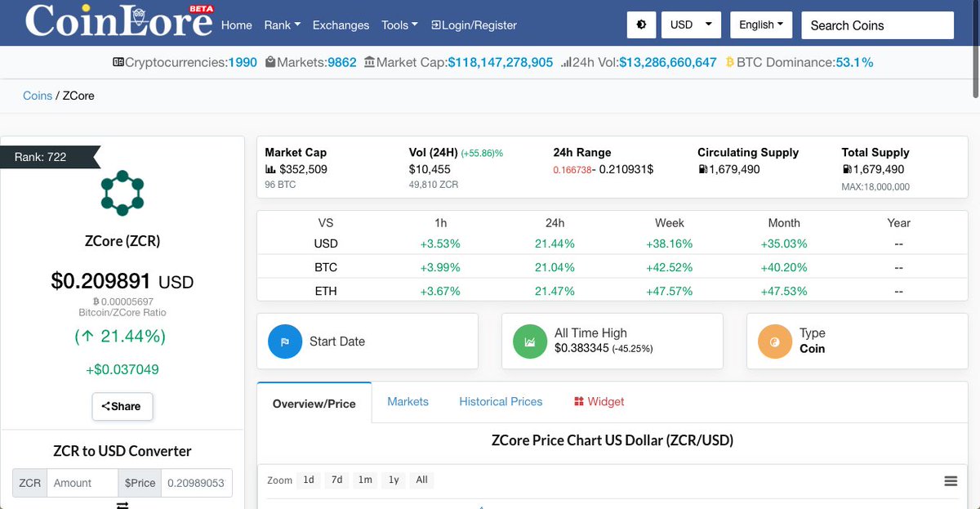Click the Markets count 9862
The image size is (980, 509).
point(342,62)
